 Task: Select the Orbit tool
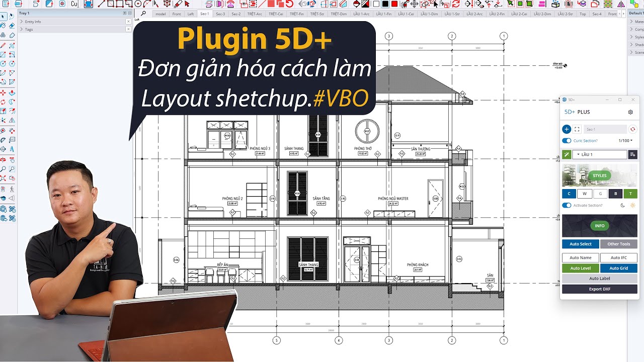(x=3, y=161)
